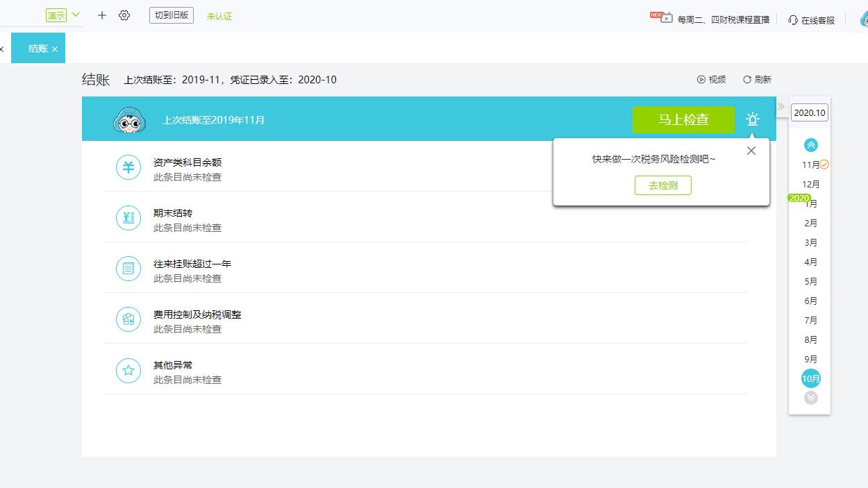
Task: Switch to the 结账 tab
Action: pyautogui.click(x=38, y=48)
